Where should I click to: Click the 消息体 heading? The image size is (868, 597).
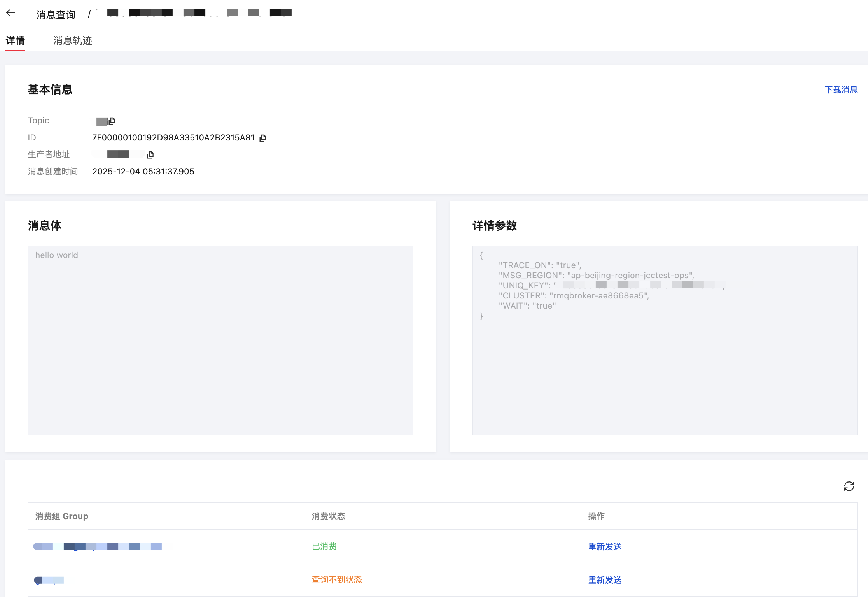pyautogui.click(x=45, y=226)
